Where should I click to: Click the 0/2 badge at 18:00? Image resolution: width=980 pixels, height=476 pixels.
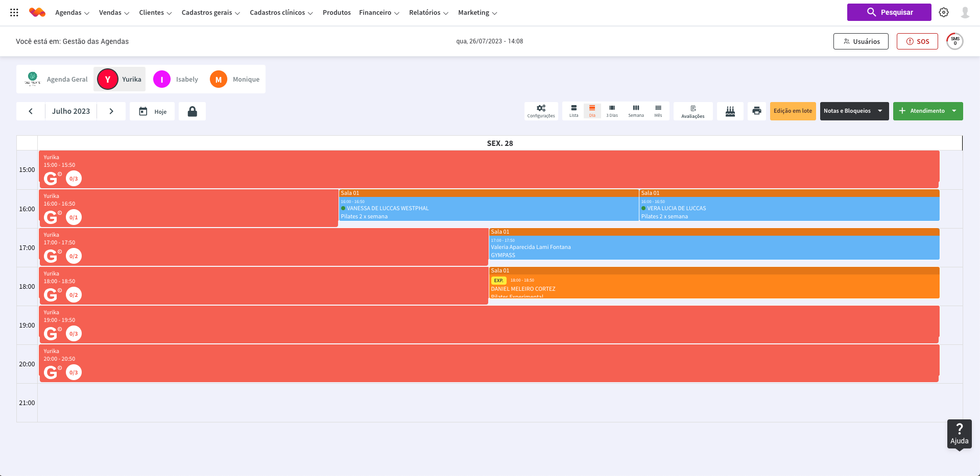tap(74, 295)
